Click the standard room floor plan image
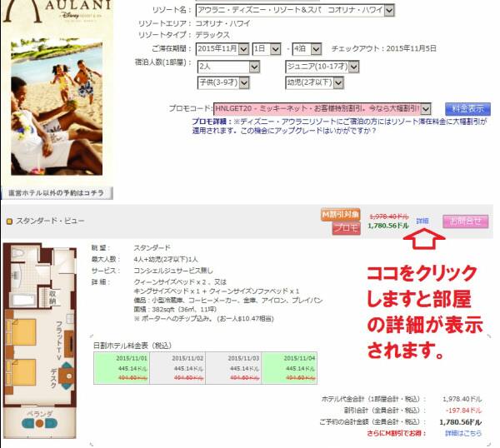This screenshot has height=448, width=500. coord(43,341)
